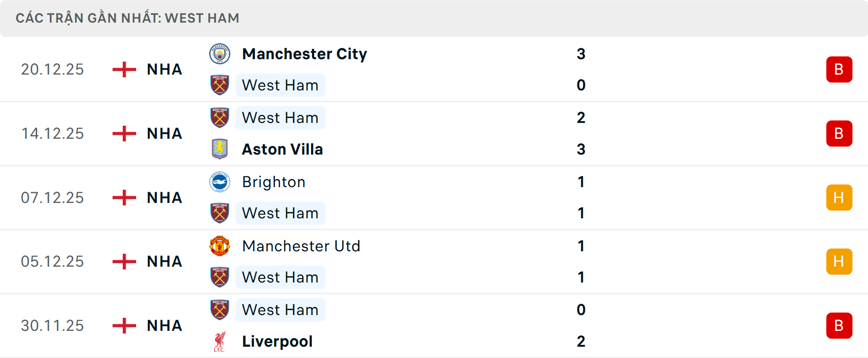This screenshot has height=358, width=868.
Task: Click the NHA league label for 14.12.25
Action: pyautogui.click(x=164, y=133)
